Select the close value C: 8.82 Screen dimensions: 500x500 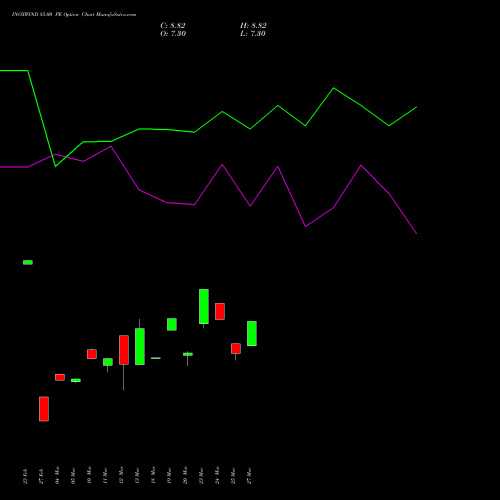[173, 26]
